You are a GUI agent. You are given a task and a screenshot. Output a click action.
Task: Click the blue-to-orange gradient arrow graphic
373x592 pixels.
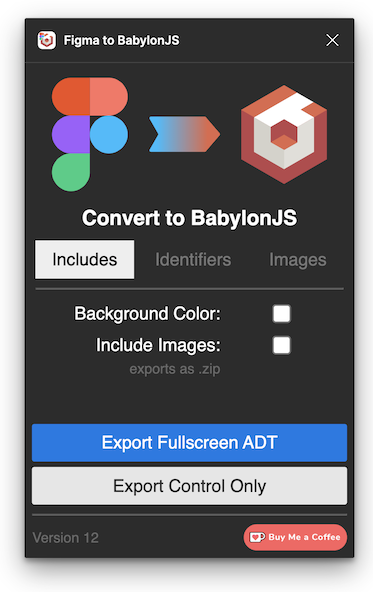(x=184, y=134)
